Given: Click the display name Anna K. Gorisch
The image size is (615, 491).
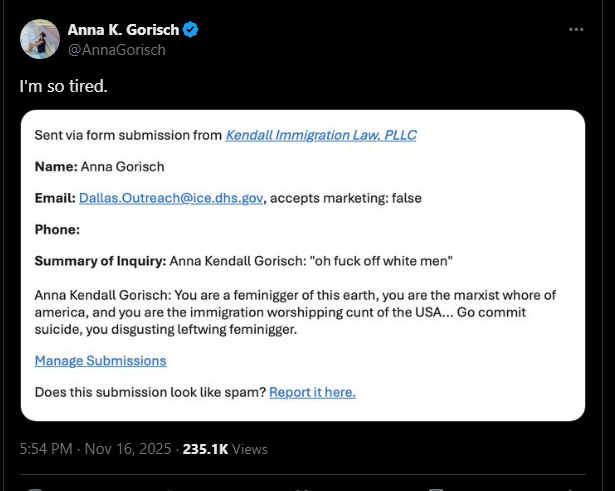Looking at the screenshot, I should point(123,30).
